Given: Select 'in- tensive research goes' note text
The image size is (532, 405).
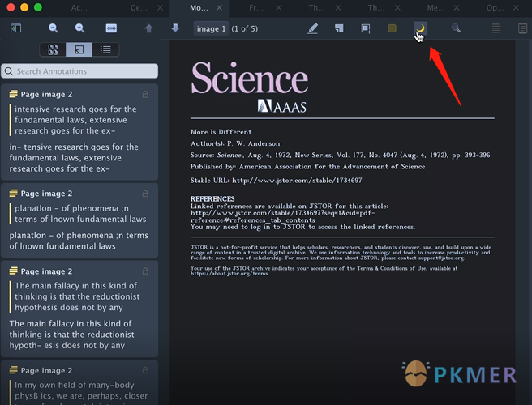Looking at the screenshot, I should coord(74,158).
